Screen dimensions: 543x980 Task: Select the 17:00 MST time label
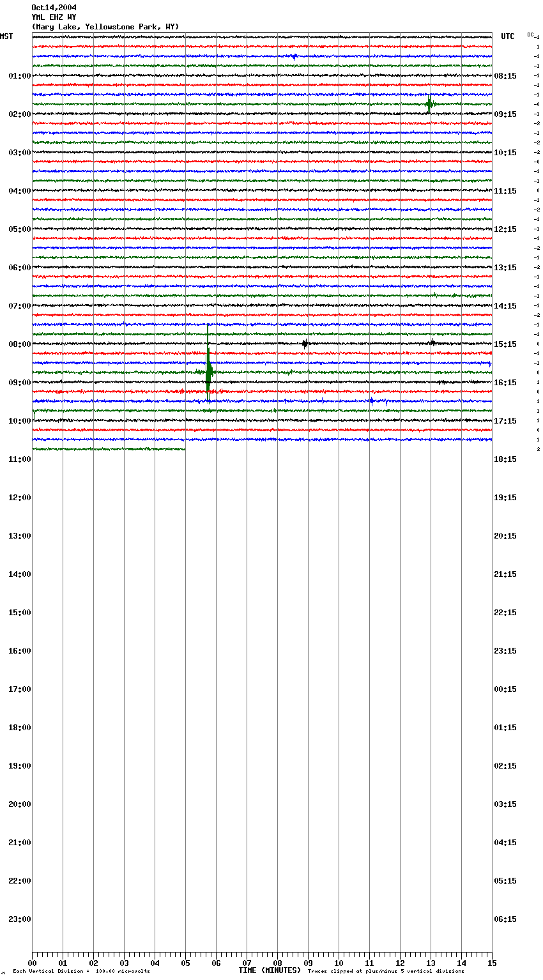pyautogui.click(x=20, y=689)
